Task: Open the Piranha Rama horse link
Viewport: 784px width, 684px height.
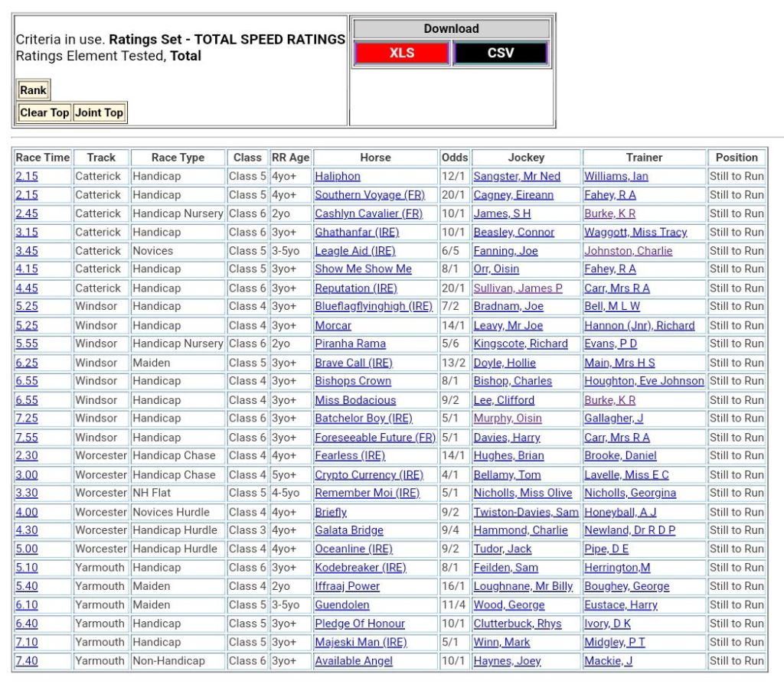Action: click(350, 344)
